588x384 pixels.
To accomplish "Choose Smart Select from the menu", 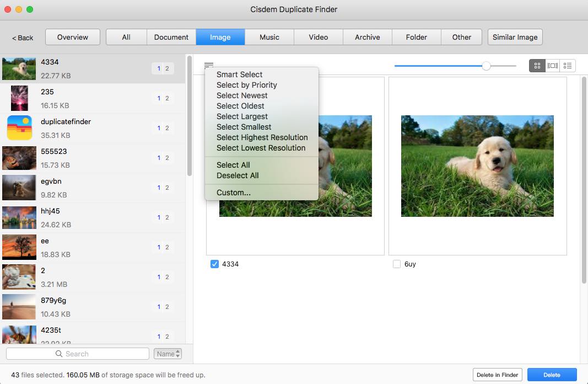I will 239,74.
